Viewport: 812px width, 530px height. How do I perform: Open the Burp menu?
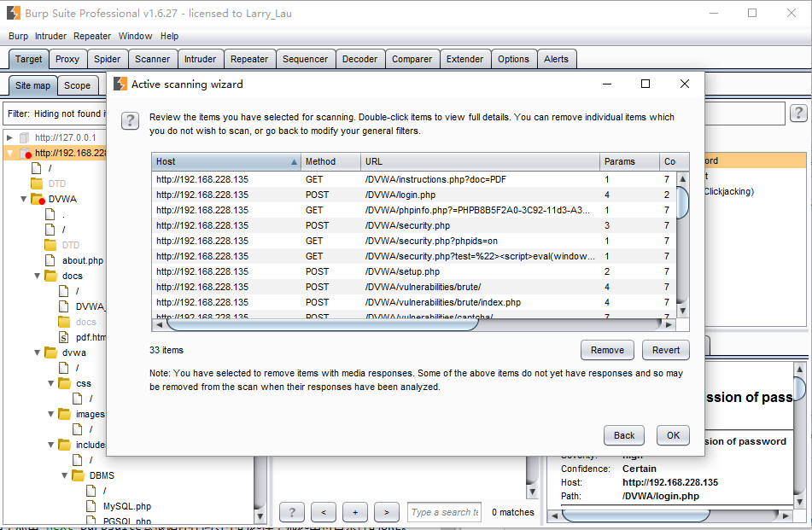point(18,36)
